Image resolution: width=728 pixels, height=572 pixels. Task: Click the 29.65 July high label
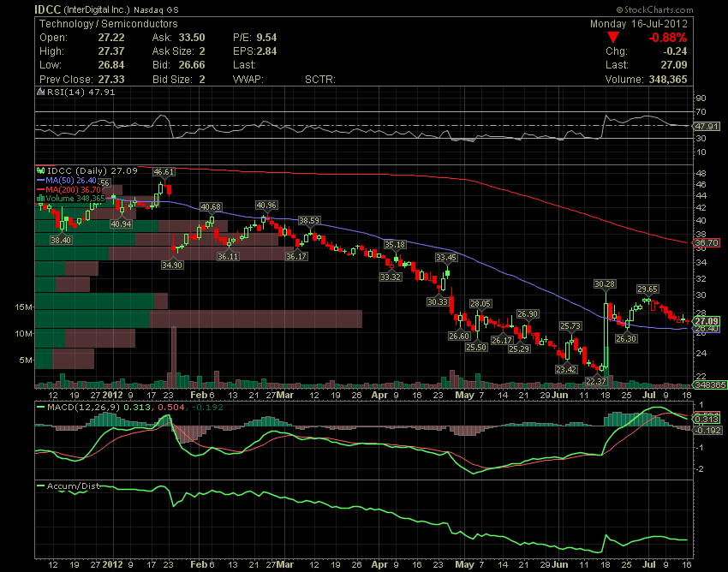[647, 289]
